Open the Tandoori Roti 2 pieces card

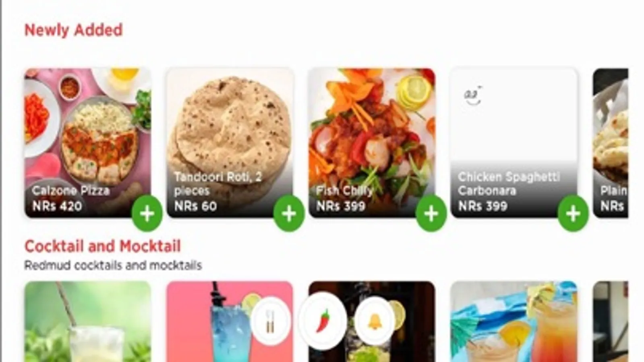[230, 143]
